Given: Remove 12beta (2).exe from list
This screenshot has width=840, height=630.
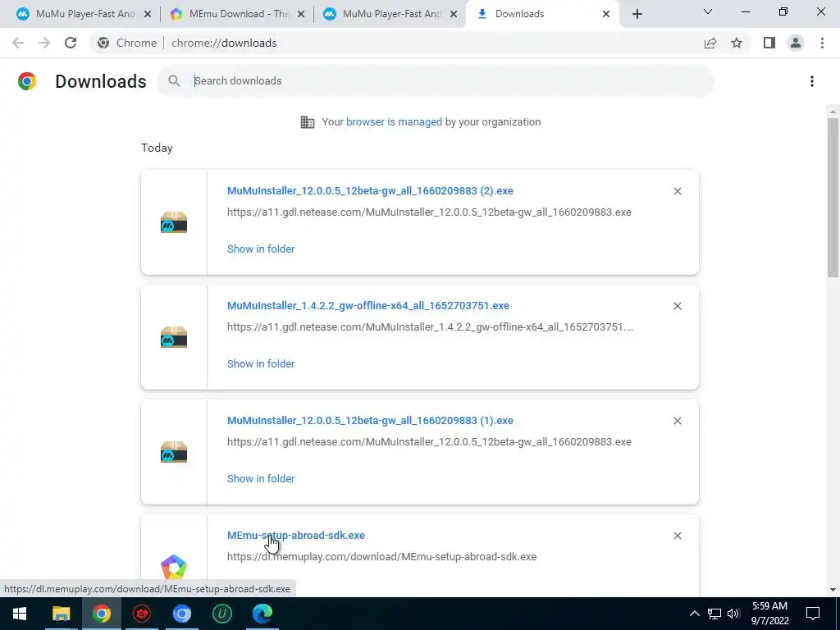Looking at the screenshot, I should coord(677,191).
